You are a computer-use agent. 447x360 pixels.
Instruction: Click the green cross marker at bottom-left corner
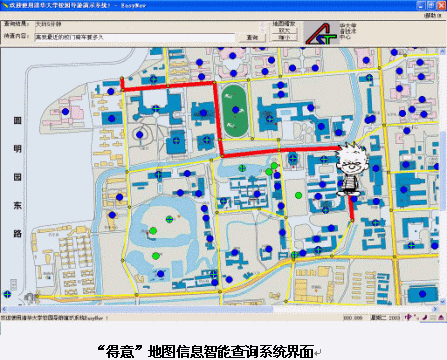pos(7,294)
